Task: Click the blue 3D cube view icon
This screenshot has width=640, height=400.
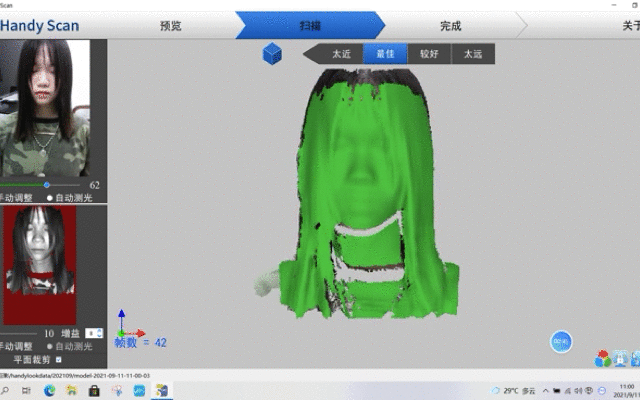Action: click(x=272, y=54)
